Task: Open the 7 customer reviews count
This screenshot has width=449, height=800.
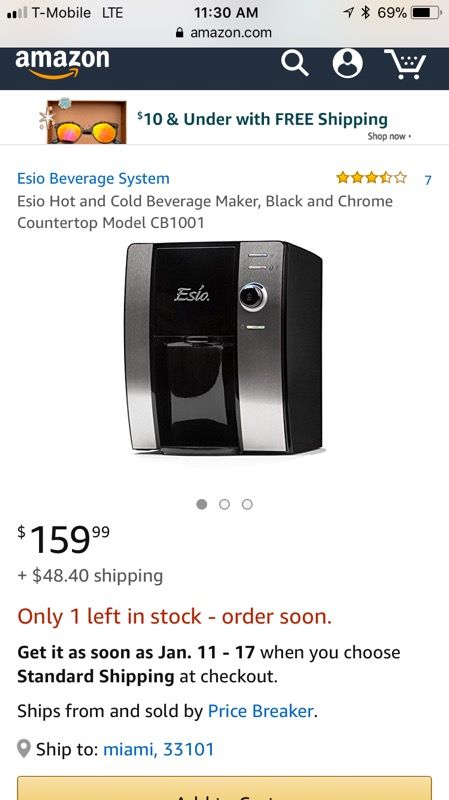Action: [428, 180]
